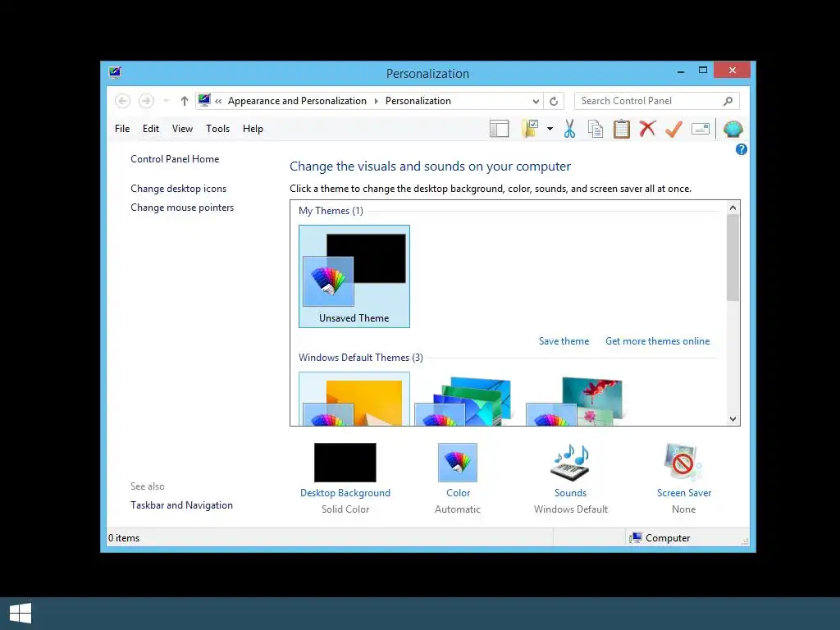Expand the Appearance and Personalization breadcrumb arrow
840x630 pixels.
pyautogui.click(x=376, y=101)
